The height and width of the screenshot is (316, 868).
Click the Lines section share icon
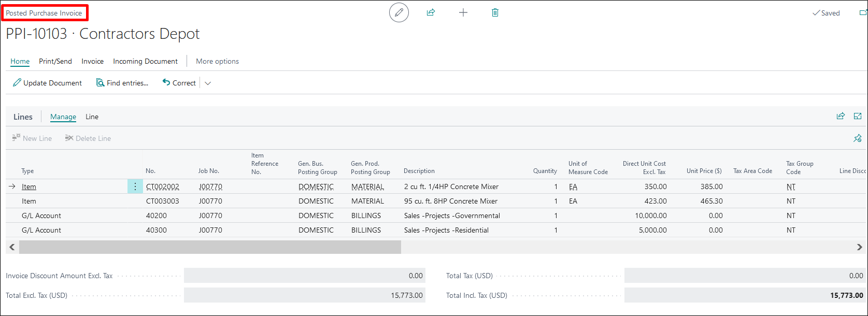pos(841,116)
